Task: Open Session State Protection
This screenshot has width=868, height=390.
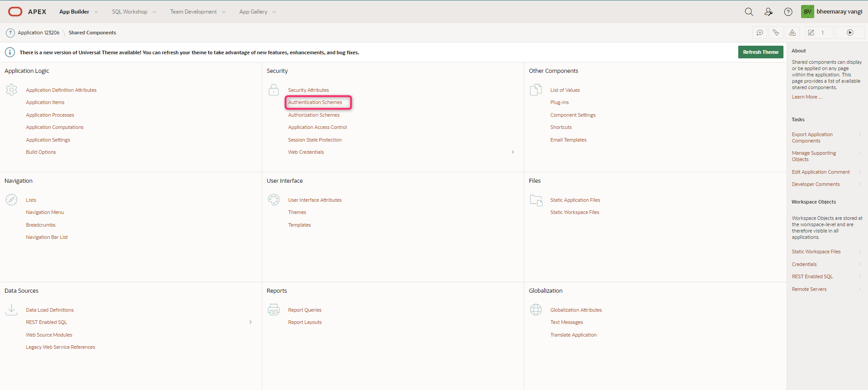Action: pyautogui.click(x=315, y=140)
